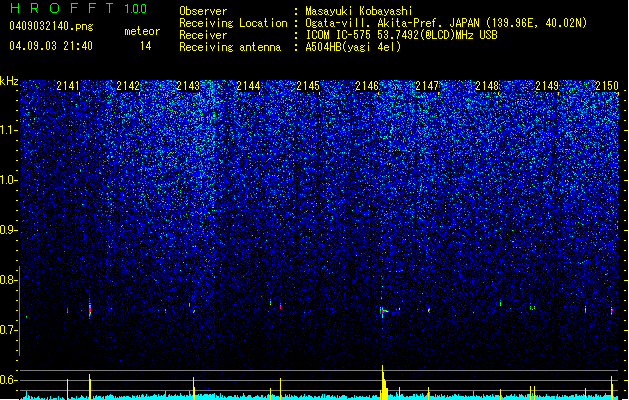Click the 2149 time marker
This screenshot has height=400, width=629.
[x=547, y=86]
